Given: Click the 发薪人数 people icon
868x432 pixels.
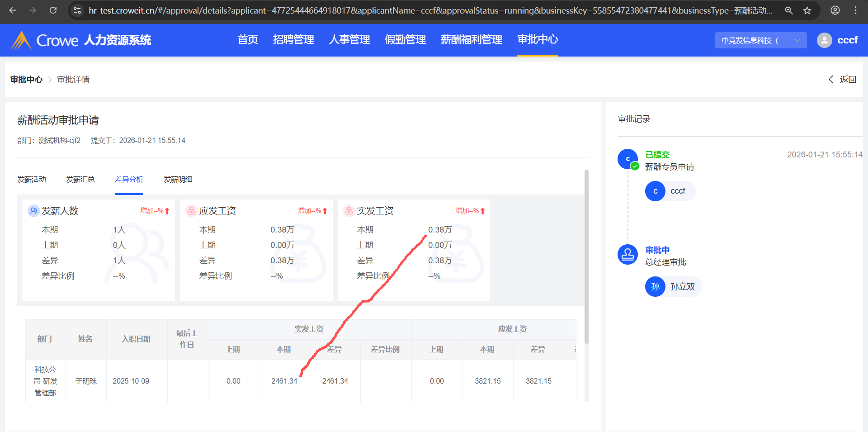Looking at the screenshot, I should click(33, 211).
